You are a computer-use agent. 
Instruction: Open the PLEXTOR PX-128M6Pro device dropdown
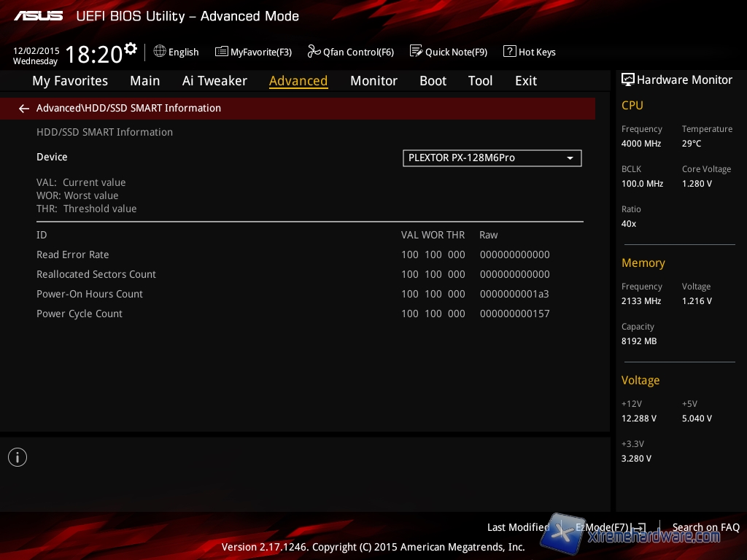pyautogui.click(x=492, y=158)
